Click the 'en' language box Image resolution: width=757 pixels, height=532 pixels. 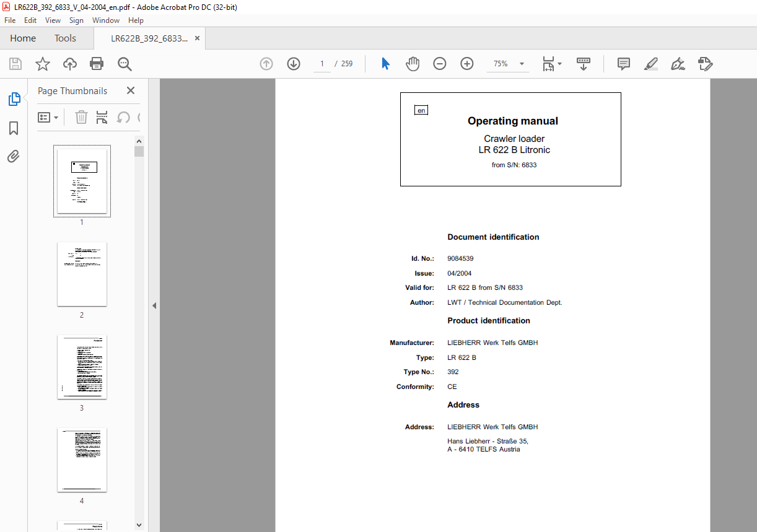[x=421, y=110]
